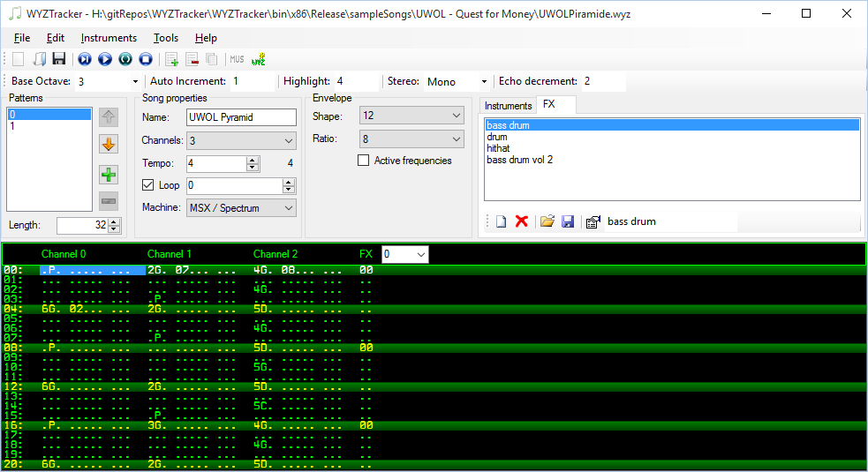This screenshot has width=868, height=472.
Task: Click the copy pattern toolbar icon
Action: click(x=211, y=59)
